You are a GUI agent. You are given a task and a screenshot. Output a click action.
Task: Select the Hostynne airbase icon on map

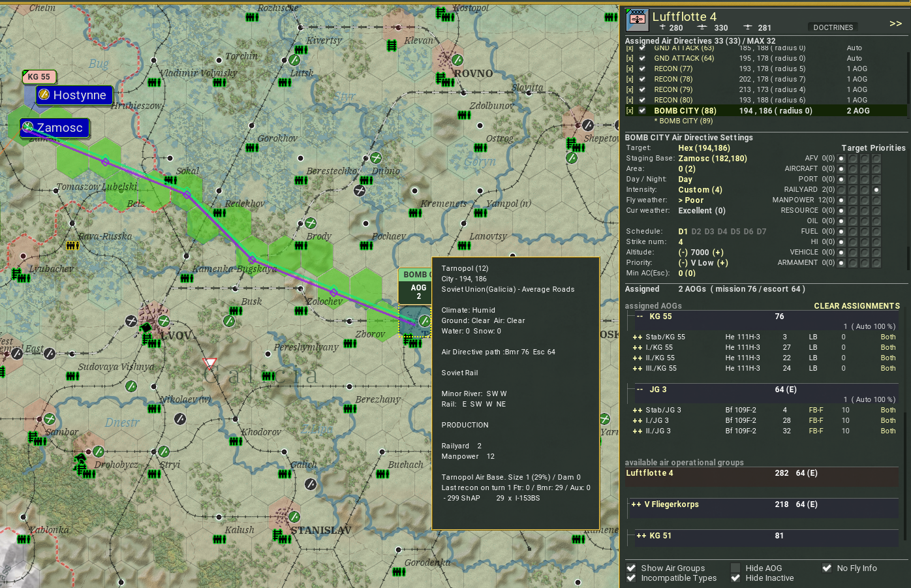click(44, 95)
